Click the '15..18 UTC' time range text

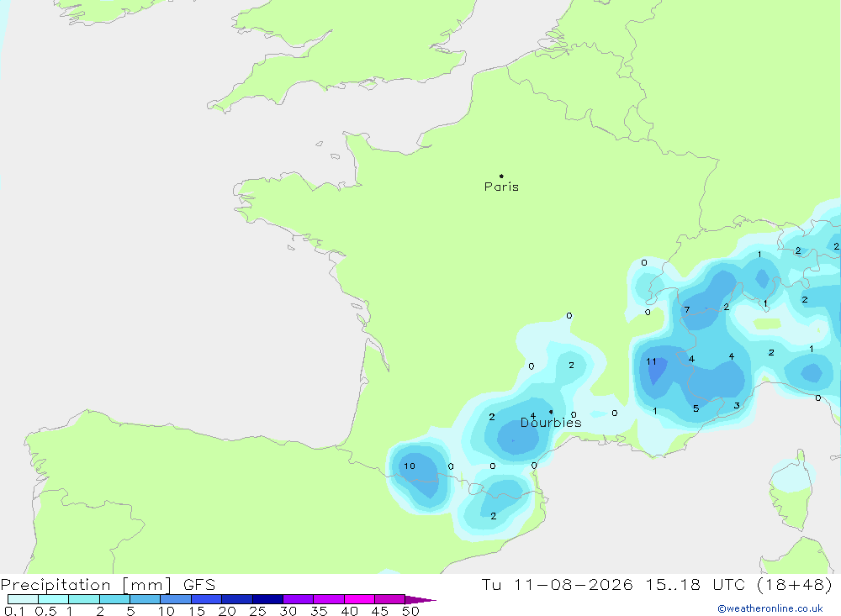[695, 584]
